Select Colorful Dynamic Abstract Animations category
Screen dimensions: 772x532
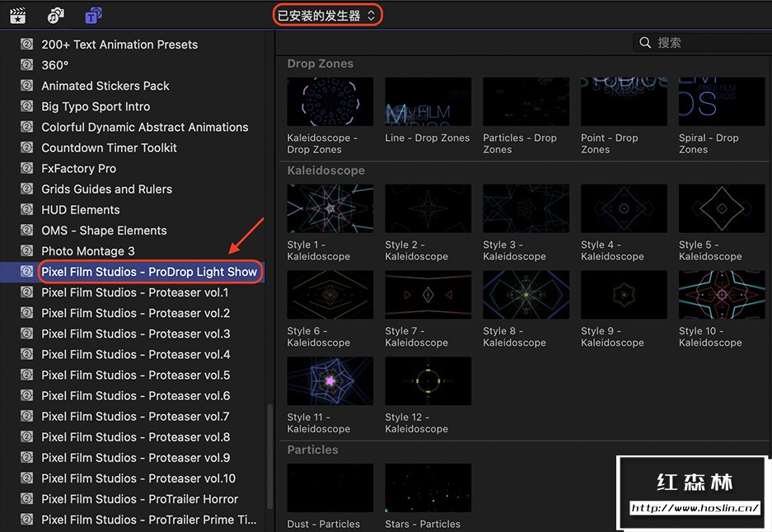click(x=145, y=127)
